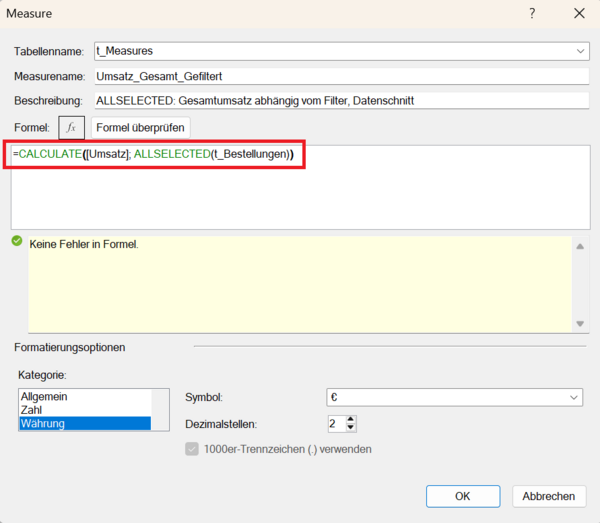This screenshot has width=600, height=523.
Task: Click into the Measurename text field
Action: pos(340,76)
